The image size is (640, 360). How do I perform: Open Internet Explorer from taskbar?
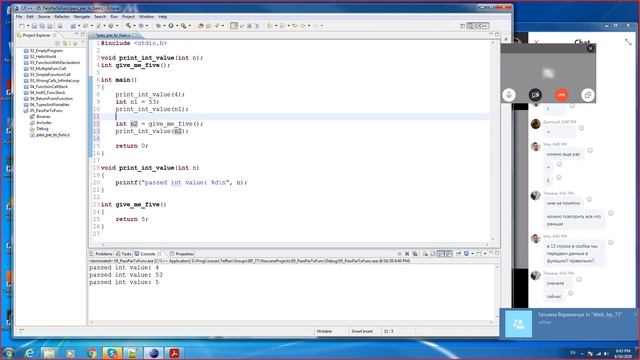pos(29,353)
